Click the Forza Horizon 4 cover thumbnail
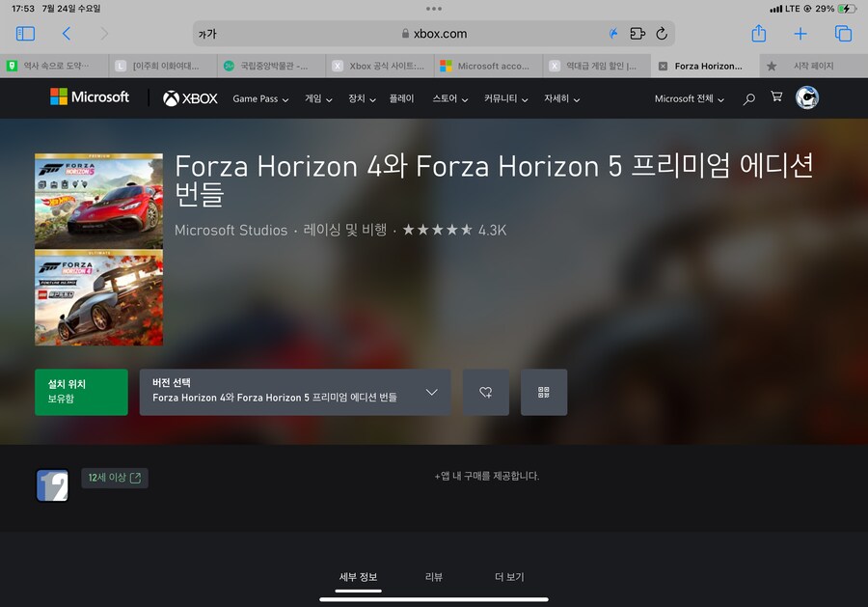This screenshot has width=868, height=607. (x=99, y=296)
